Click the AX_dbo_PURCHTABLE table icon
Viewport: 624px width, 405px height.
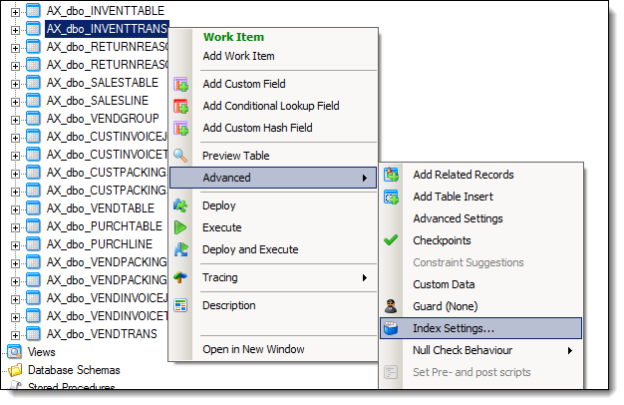pos(33,226)
